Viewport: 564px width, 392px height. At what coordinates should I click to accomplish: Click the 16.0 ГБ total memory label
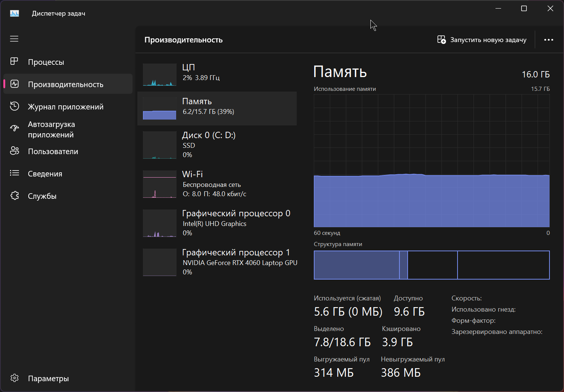pyautogui.click(x=536, y=74)
